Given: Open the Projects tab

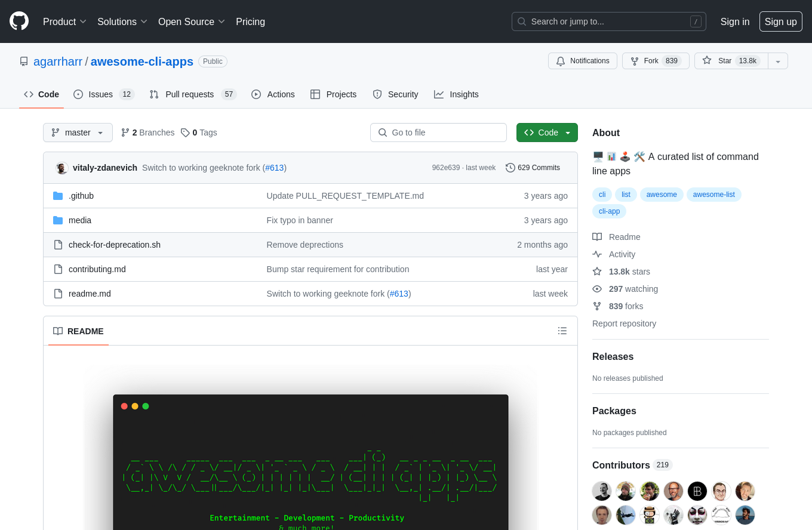Looking at the screenshot, I should pyautogui.click(x=333, y=94).
